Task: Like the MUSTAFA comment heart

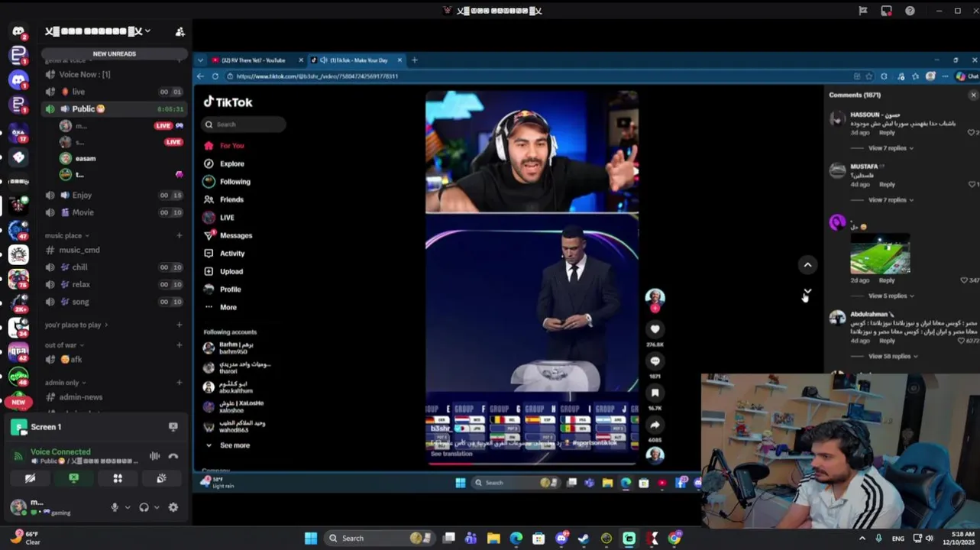Action: (x=972, y=184)
